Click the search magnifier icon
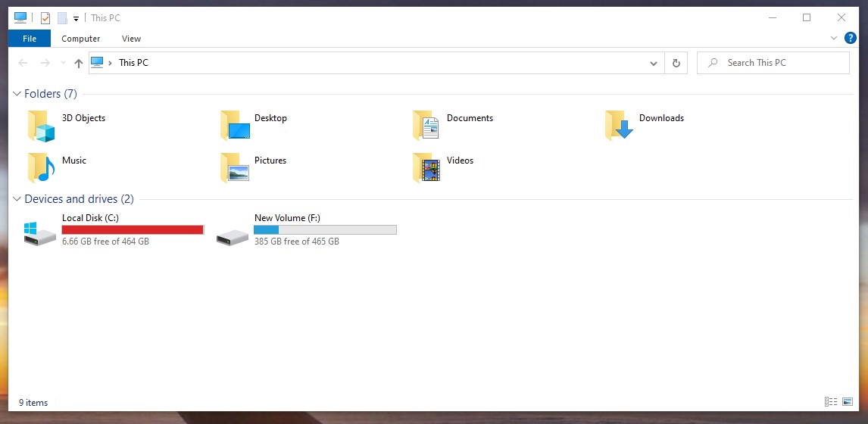 tap(713, 63)
